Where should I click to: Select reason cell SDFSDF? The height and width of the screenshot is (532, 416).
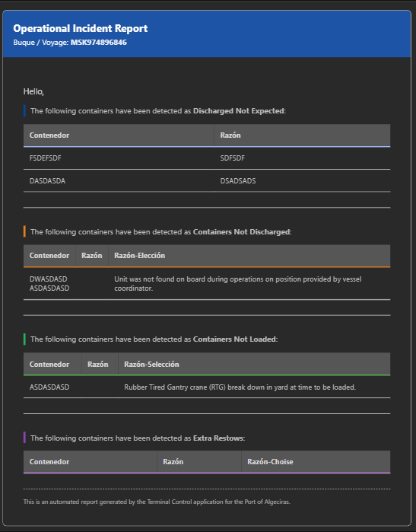pyautogui.click(x=233, y=158)
